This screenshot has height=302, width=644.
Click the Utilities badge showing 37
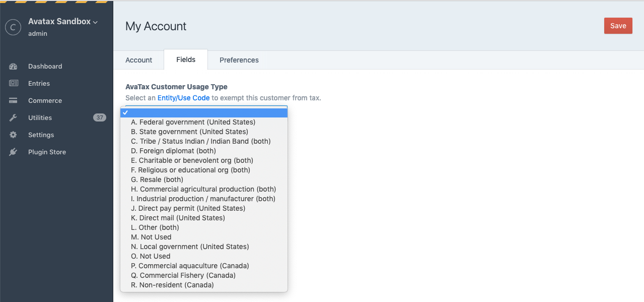coord(99,118)
